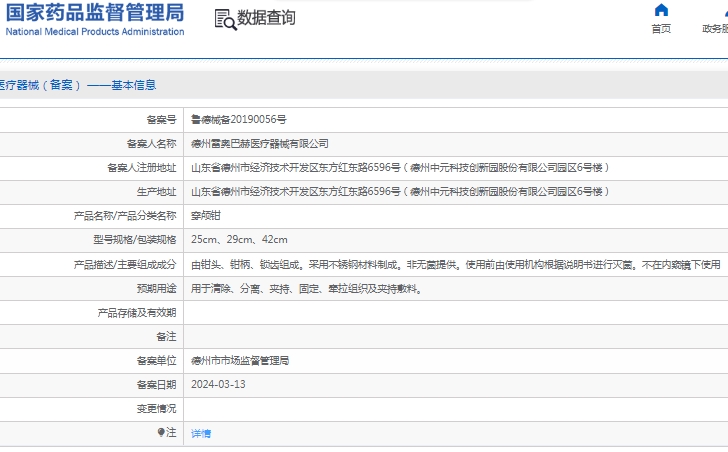This screenshot has width=728, height=452.
Task: Click National Medical Products Administration subtitle
Action: 95,32
